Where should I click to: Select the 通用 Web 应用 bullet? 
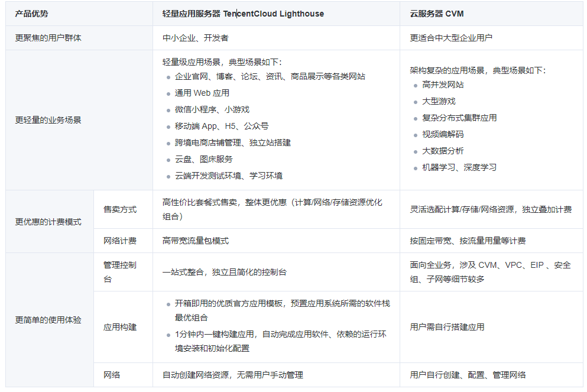pos(202,93)
